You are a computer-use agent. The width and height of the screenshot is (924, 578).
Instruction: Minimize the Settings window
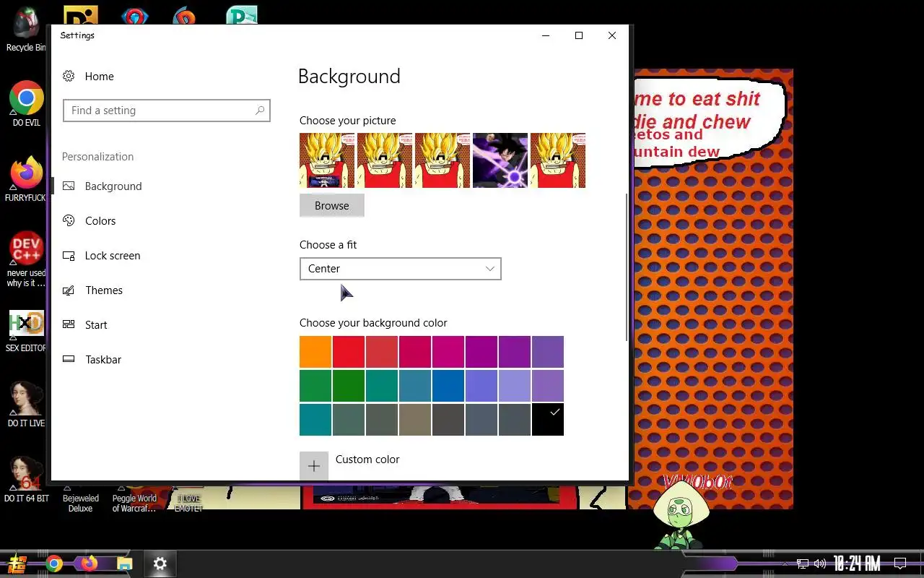[x=546, y=35]
